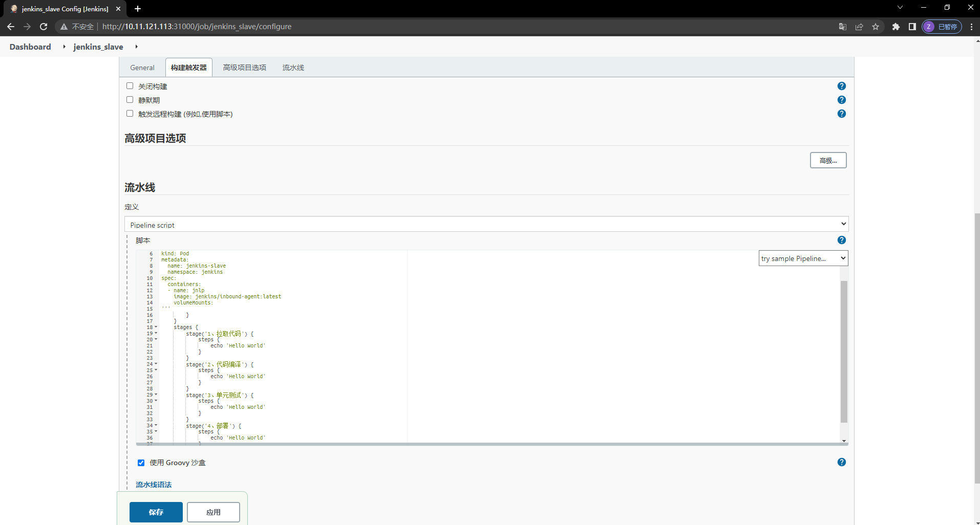Click script editor scroll down arrow
The width and height of the screenshot is (980, 525).
point(844,441)
